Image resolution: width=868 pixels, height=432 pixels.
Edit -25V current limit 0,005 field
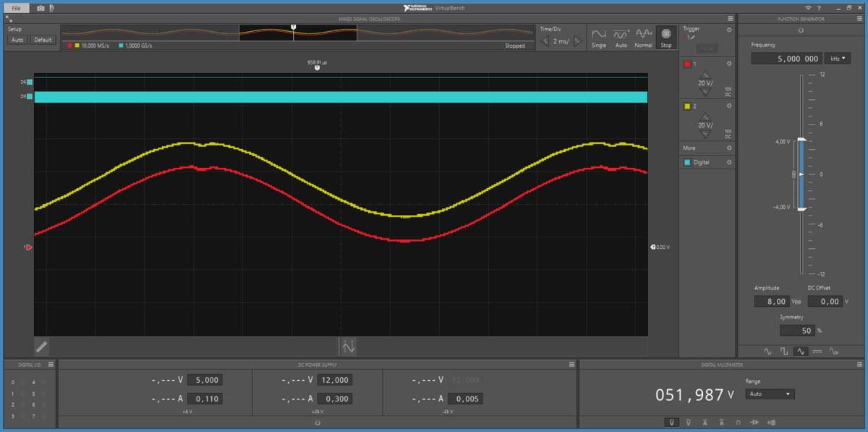465,399
